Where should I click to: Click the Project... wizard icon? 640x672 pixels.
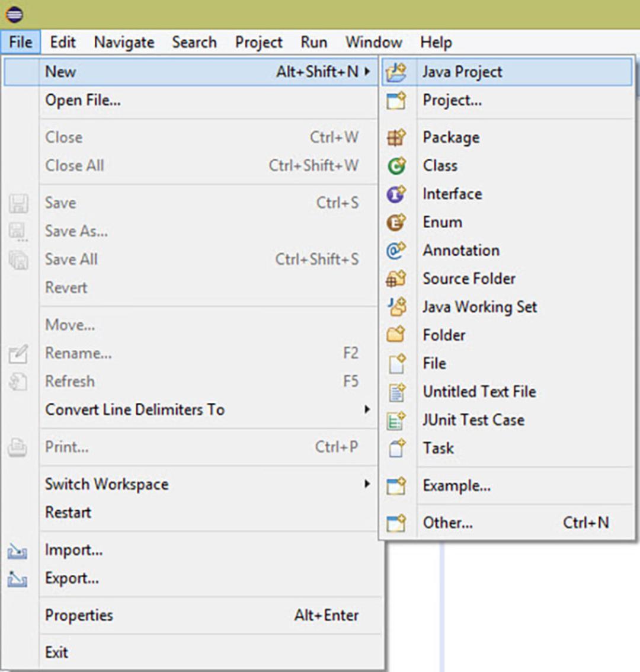396,101
